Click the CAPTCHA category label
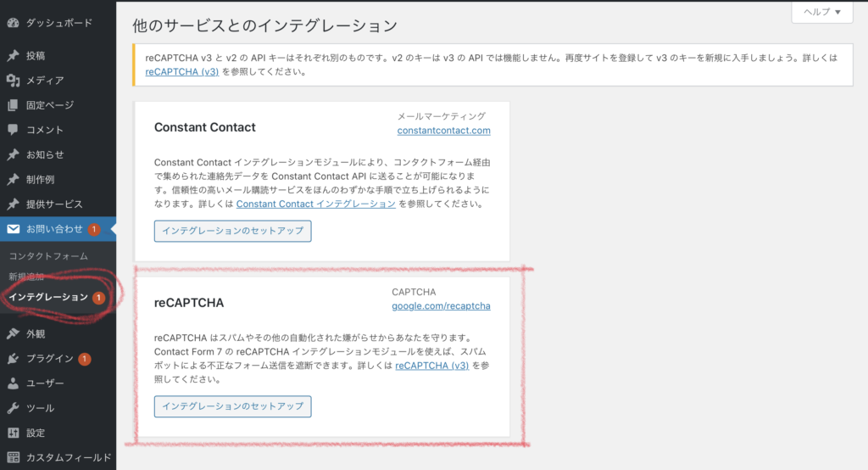Screen dimensions: 868x470 click(x=414, y=292)
